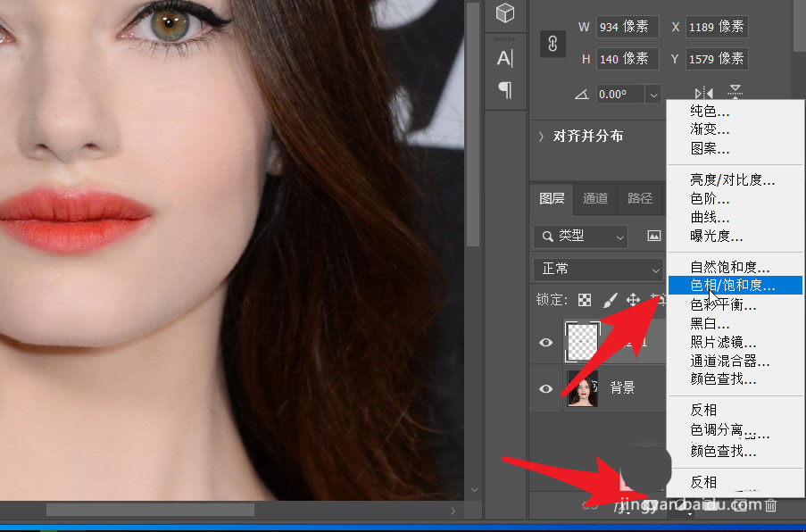Image resolution: width=806 pixels, height=532 pixels.
Task: Expand the 对齐并分布 section
Action: 542,137
